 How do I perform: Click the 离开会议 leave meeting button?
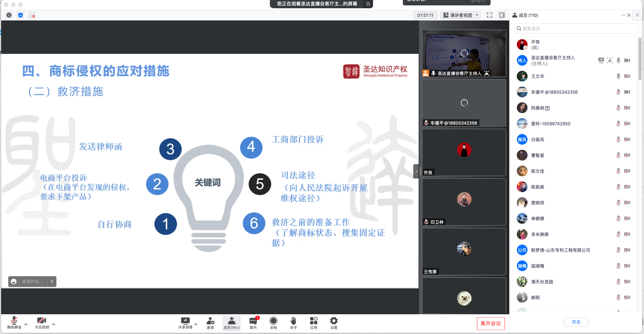pos(491,323)
